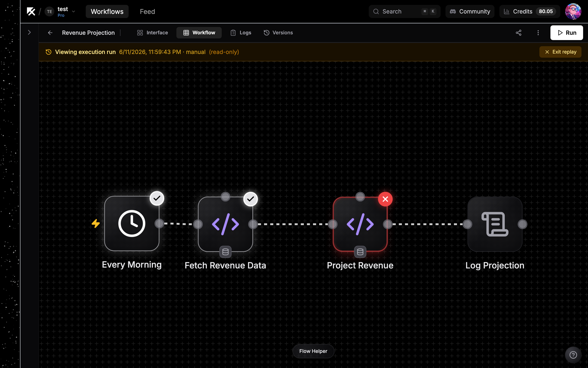Click the TE workspace avatar
The height and width of the screenshot is (368, 588).
click(x=50, y=11)
